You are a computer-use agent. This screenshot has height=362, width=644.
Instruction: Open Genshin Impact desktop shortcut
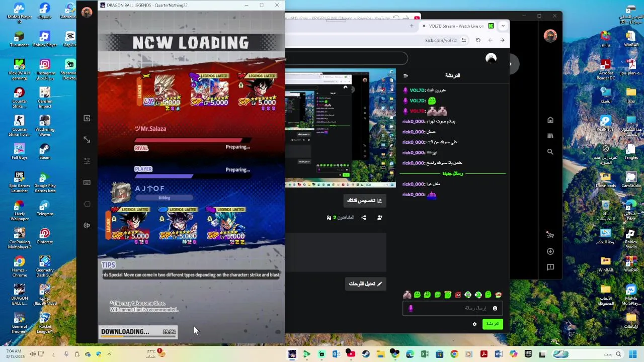coord(45,98)
